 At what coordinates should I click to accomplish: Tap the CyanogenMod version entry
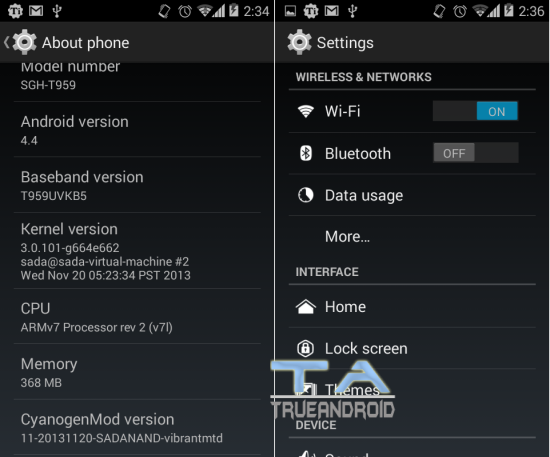coord(137,428)
